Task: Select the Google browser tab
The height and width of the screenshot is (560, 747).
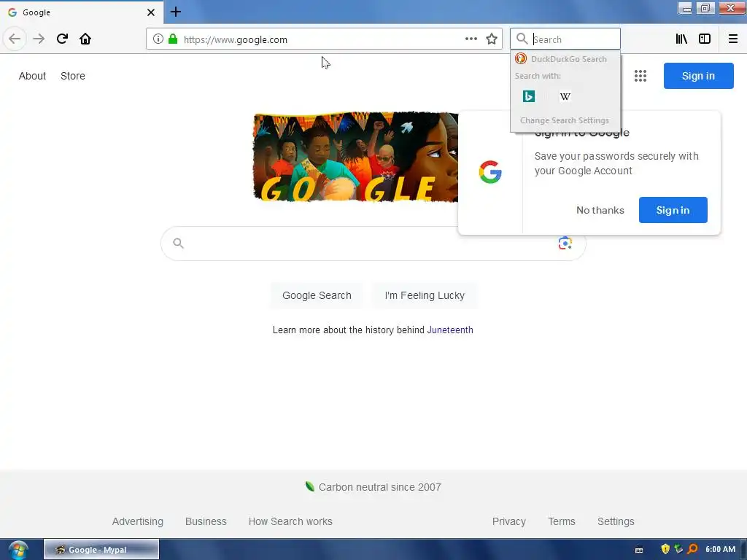Action: coord(82,12)
